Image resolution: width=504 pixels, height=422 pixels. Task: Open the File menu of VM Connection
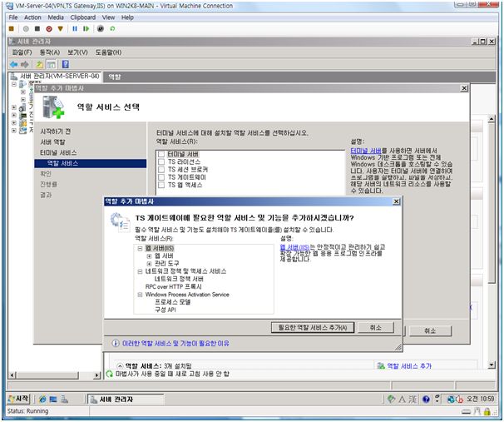[13, 17]
